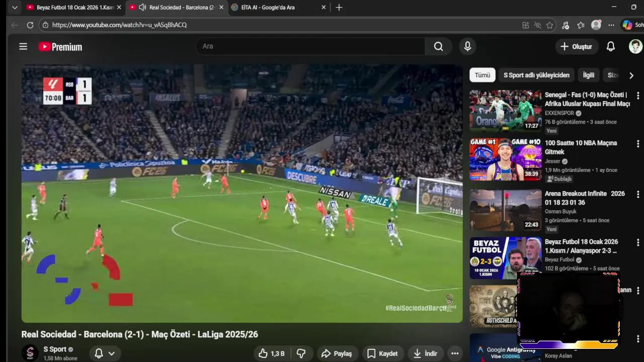644x362 pixels.
Task: Mute the Real Sociedad tab audio
Action: [x=142, y=8]
